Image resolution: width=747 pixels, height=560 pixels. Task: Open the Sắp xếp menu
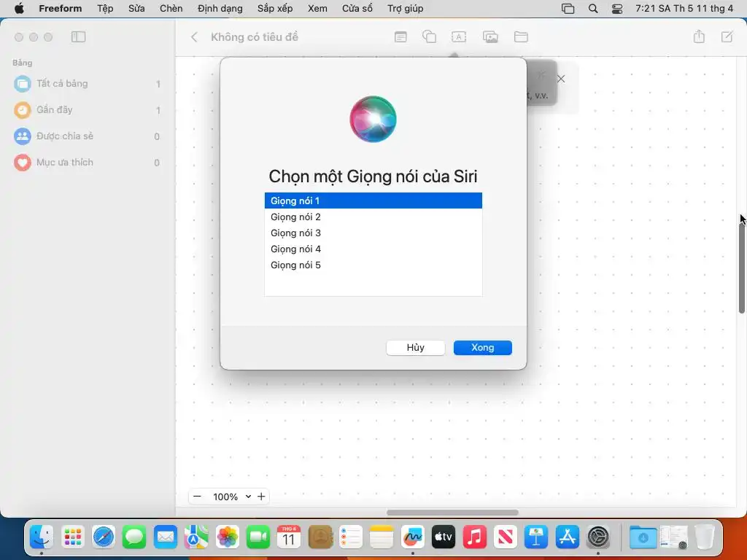(x=275, y=9)
